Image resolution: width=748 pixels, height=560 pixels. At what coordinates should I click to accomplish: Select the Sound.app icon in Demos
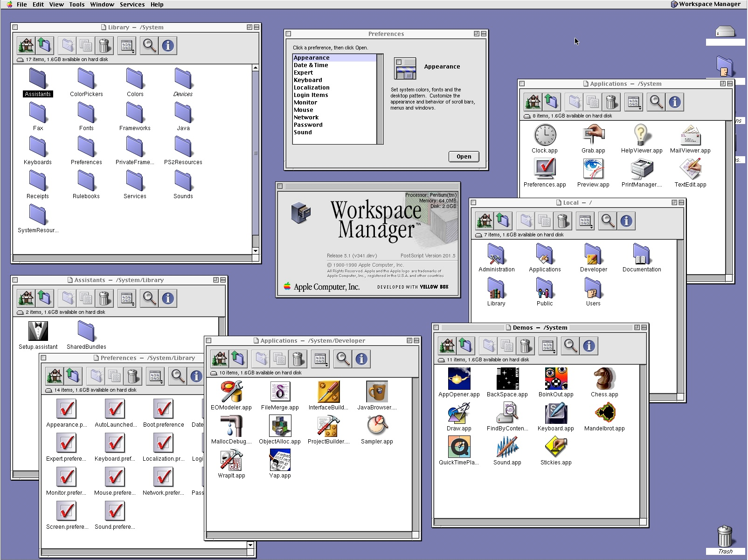[x=507, y=447]
